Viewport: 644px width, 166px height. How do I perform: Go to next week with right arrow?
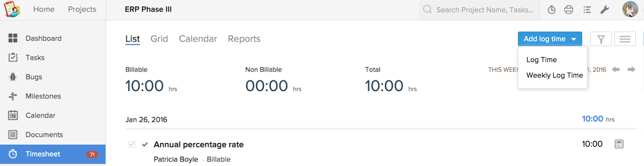click(631, 70)
